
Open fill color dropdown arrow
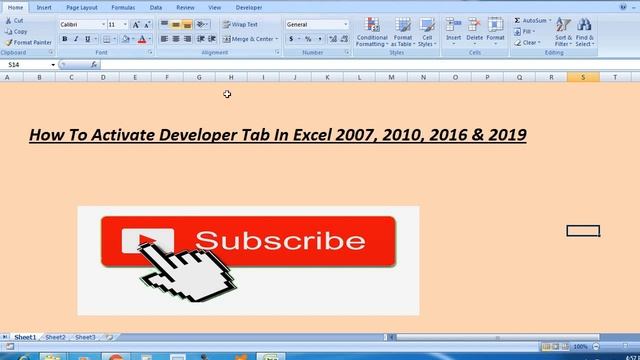pos(133,39)
